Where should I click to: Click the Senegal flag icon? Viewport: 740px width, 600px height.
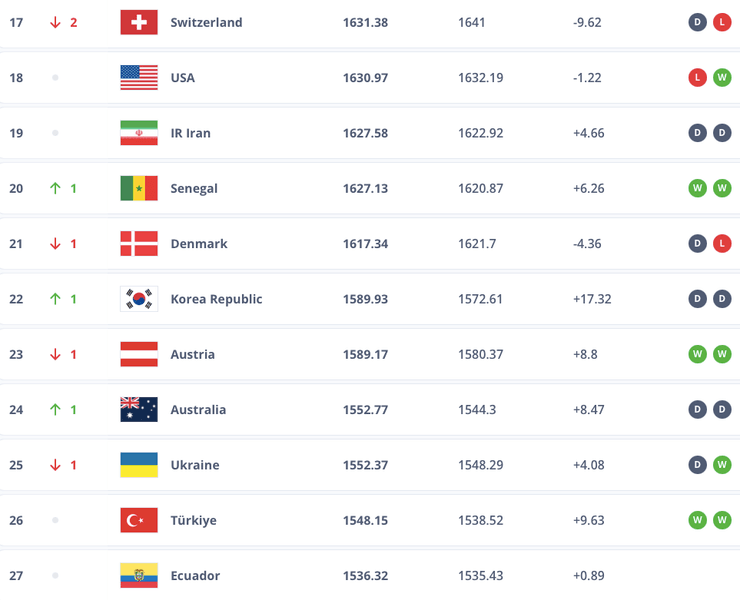point(139,188)
